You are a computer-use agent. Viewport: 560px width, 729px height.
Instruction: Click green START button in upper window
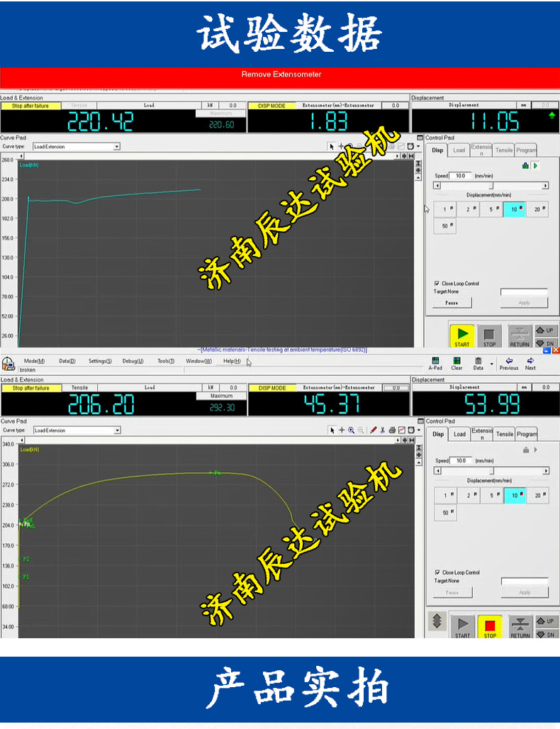point(462,336)
